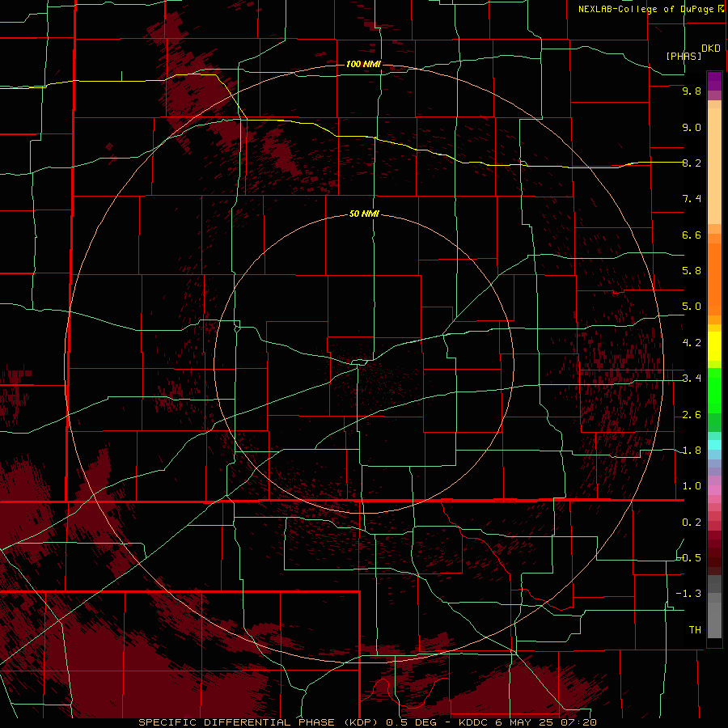Pick the pink band on the color scale
Screen dimensions: 728x728
pos(714,490)
